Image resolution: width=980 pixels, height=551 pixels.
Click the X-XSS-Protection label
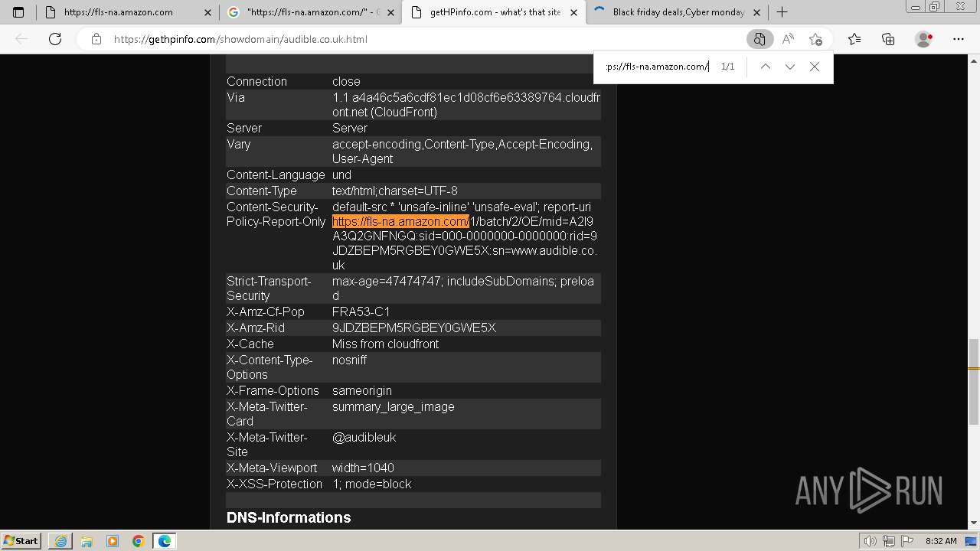[274, 484]
